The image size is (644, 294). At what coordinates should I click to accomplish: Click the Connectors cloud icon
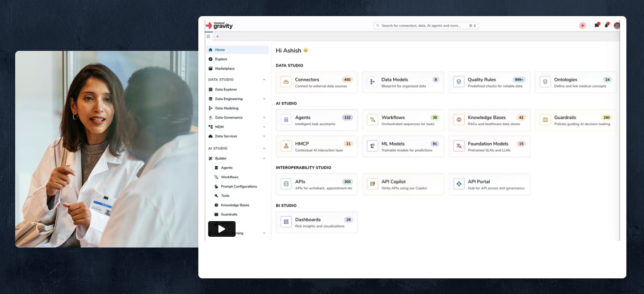click(286, 82)
